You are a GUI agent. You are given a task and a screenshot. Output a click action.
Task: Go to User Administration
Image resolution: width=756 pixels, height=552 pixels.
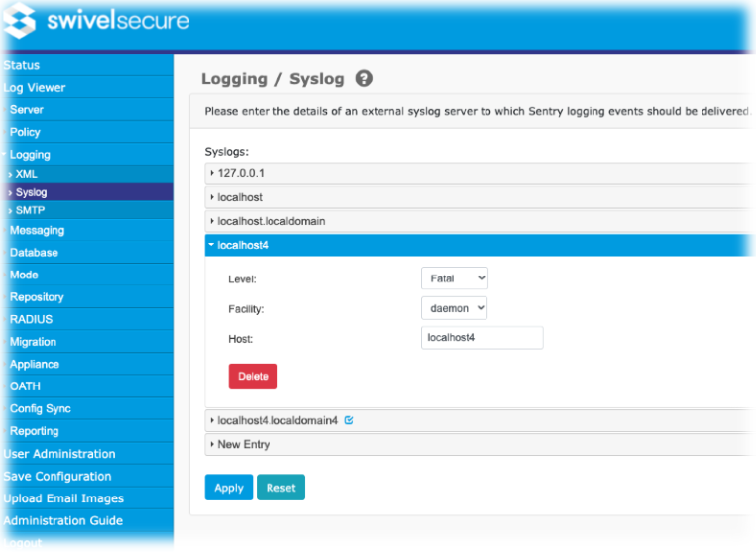(87, 453)
